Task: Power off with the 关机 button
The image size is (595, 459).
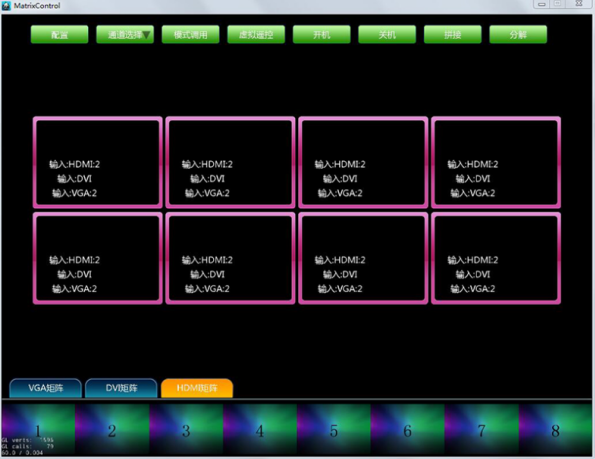Action: pyautogui.click(x=387, y=35)
